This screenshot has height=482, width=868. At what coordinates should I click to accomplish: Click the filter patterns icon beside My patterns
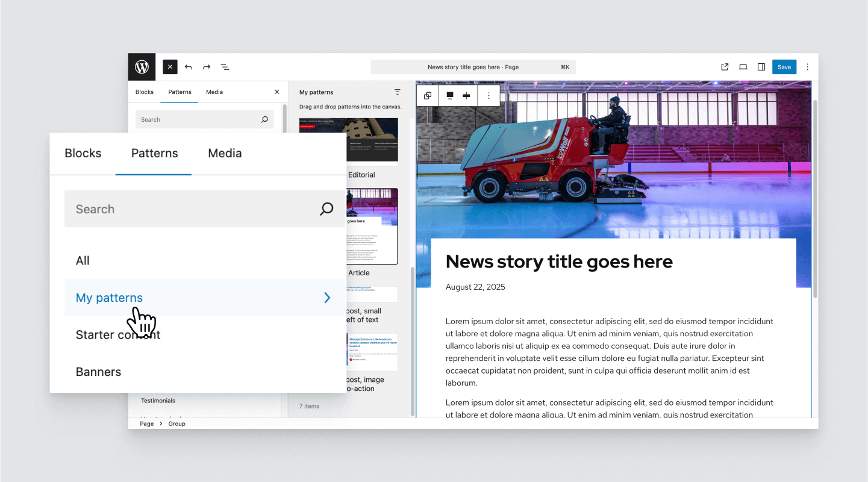coord(398,92)
